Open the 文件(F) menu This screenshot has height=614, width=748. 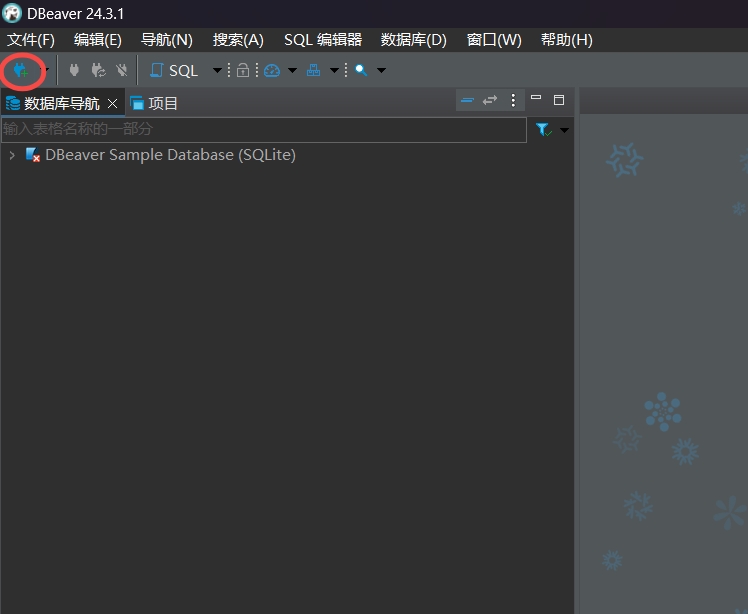[31, 40]
